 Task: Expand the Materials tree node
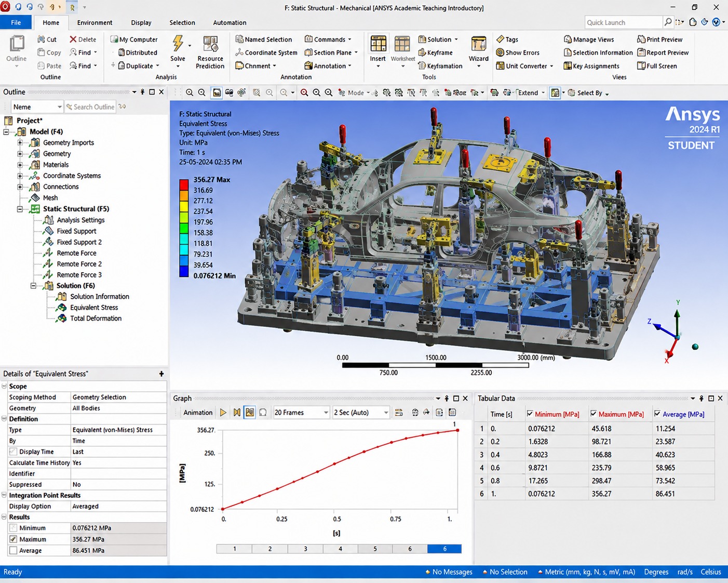tap(20, 165)
